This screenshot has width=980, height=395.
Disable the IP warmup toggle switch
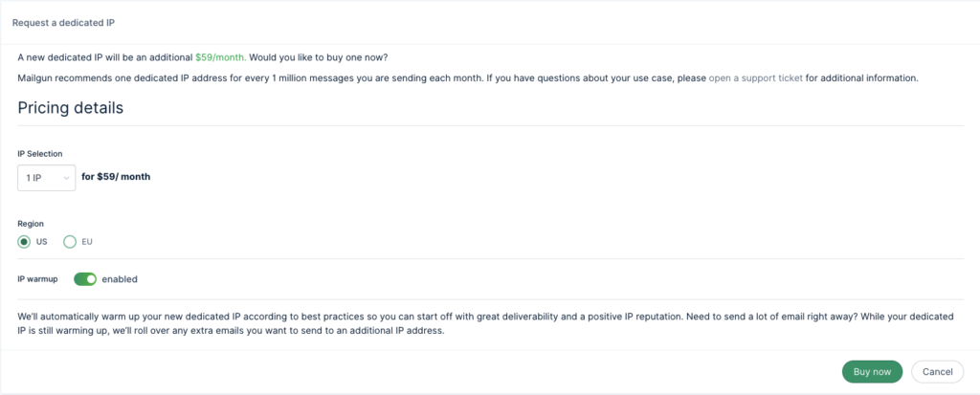tap(85, 279)
